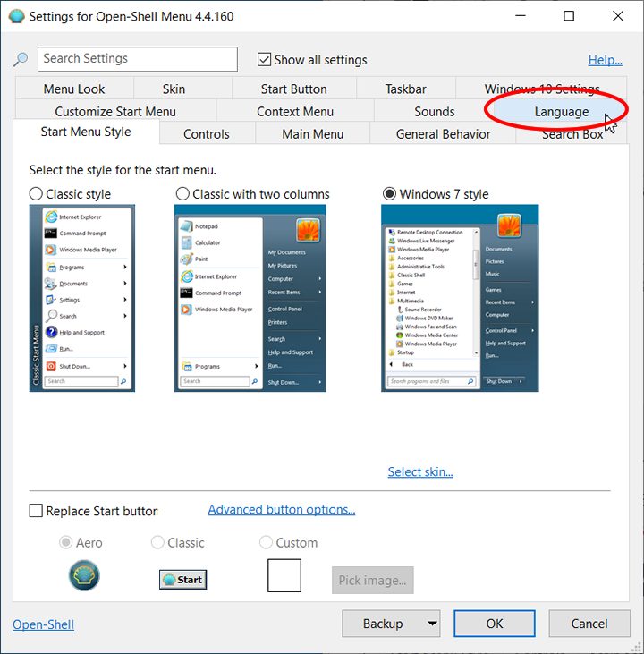
Task: Open the General Behavior tab
Action: 443,134
